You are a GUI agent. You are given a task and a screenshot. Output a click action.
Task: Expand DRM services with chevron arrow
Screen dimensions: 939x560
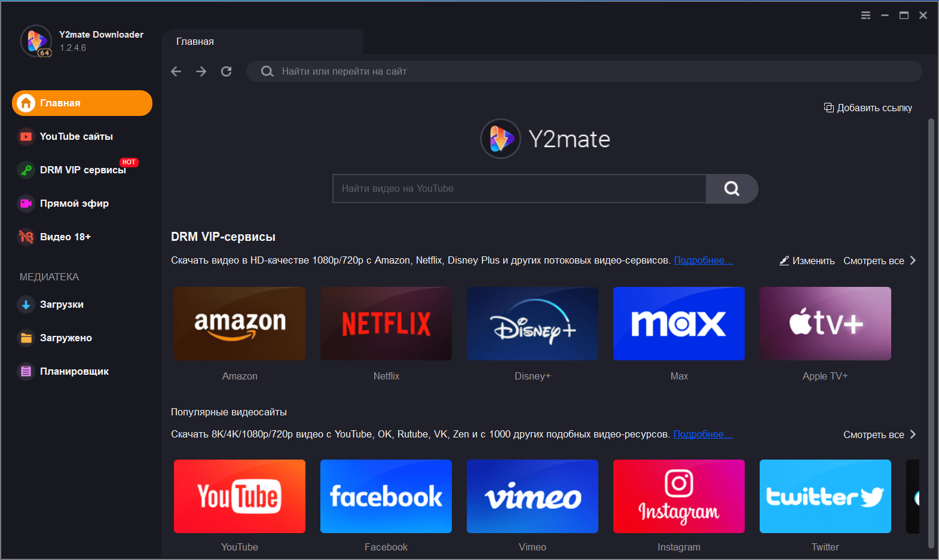(x=913, y=261)
